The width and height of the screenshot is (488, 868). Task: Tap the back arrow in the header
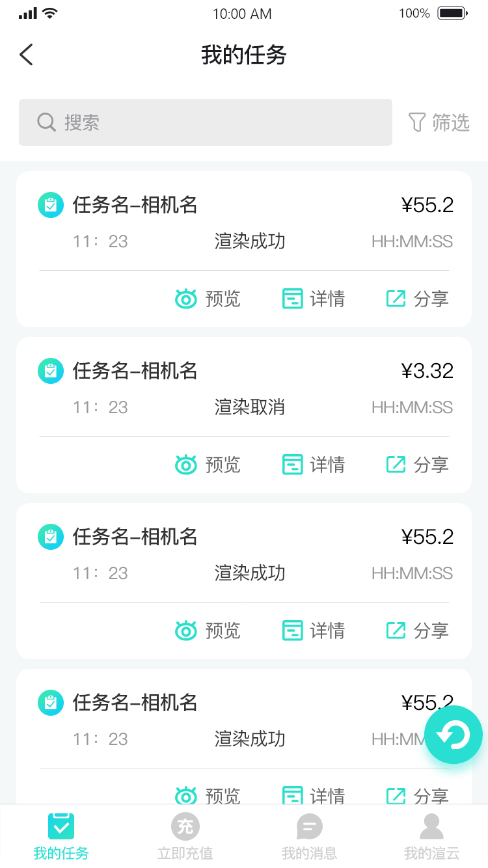tap(26, 55)
